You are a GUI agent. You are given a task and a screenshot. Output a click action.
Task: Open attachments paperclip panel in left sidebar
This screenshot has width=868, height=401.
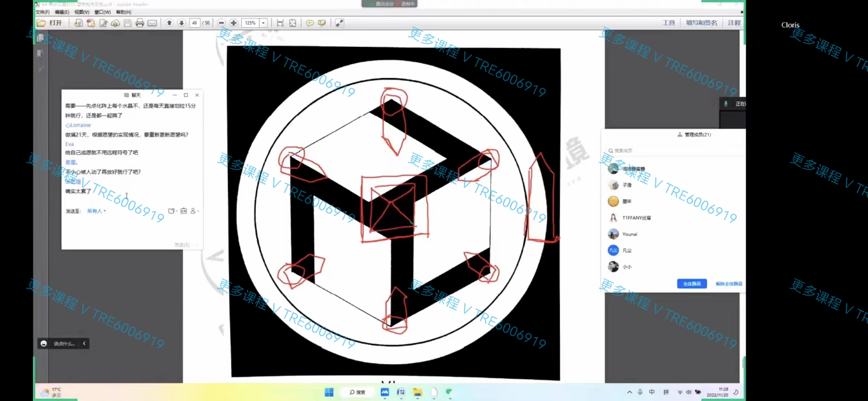coord(40,69)
